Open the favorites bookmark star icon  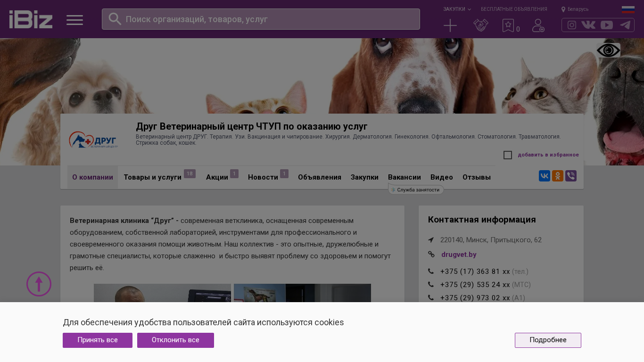coord(508,25)
